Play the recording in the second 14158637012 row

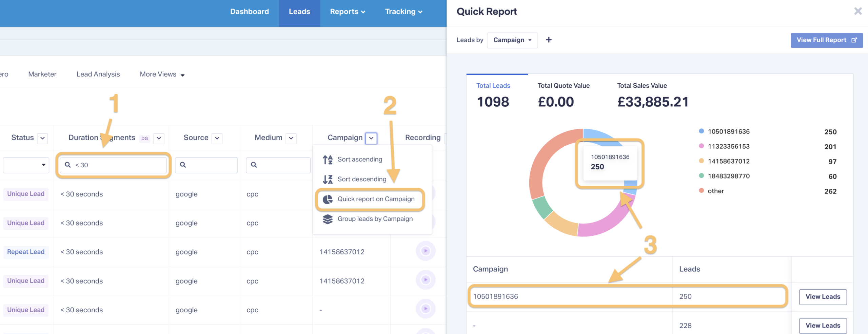coord(426,280)
